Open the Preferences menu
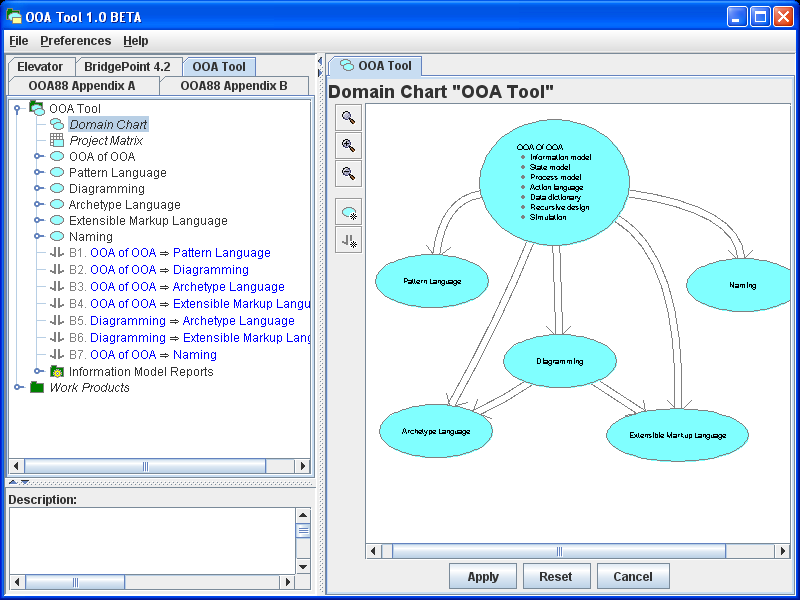This screenshot has height=600, width=800. 76,41
